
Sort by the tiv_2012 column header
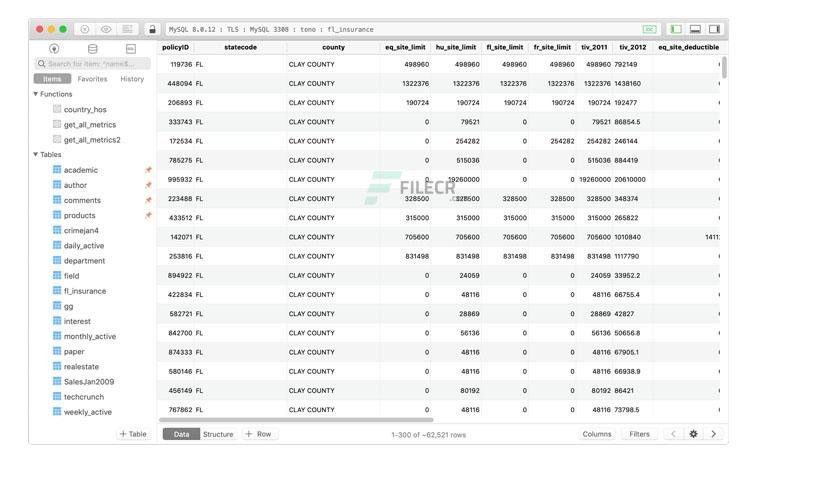click(x=632, y=47)
